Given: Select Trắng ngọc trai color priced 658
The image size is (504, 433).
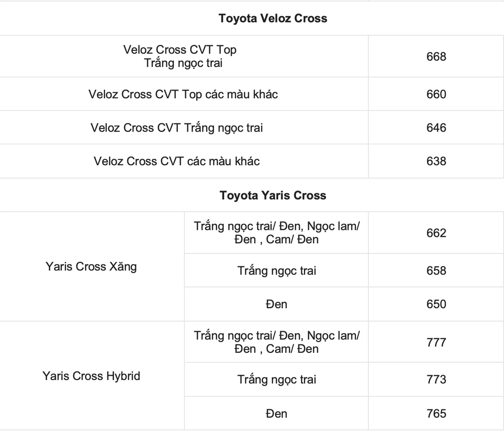Looking at the screenshot, I should point(277,271).
